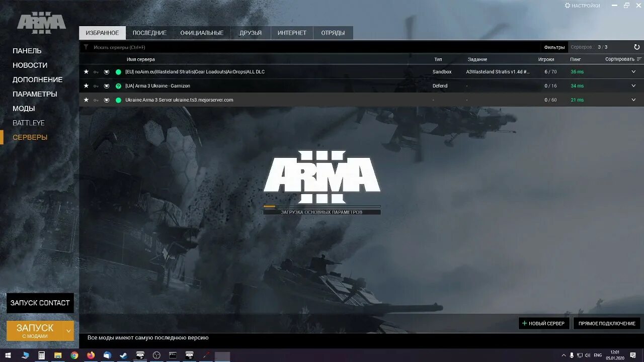Select the noAim.eu Wasteland Stratis server name
The image size is (644, 362).
pyautogui.click(x=195, y=72)
